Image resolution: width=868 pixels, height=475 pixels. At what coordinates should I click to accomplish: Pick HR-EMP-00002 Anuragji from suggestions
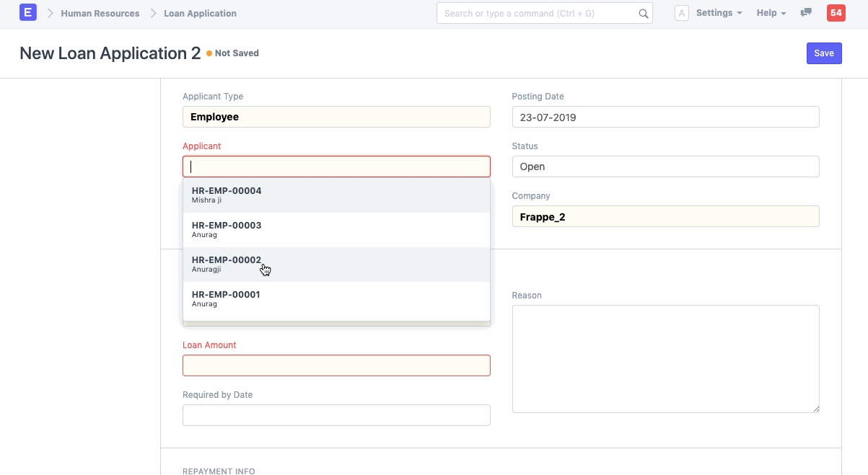tap(336, 265)
